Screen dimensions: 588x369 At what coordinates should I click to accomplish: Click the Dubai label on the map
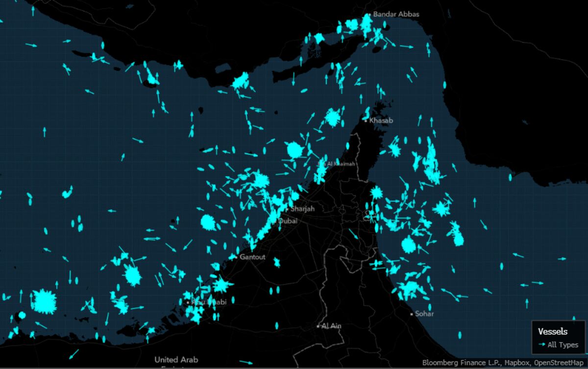288,221
